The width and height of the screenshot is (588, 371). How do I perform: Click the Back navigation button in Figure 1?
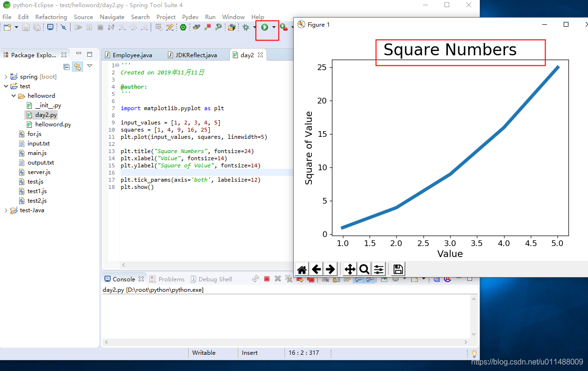[x=316, y=269]
